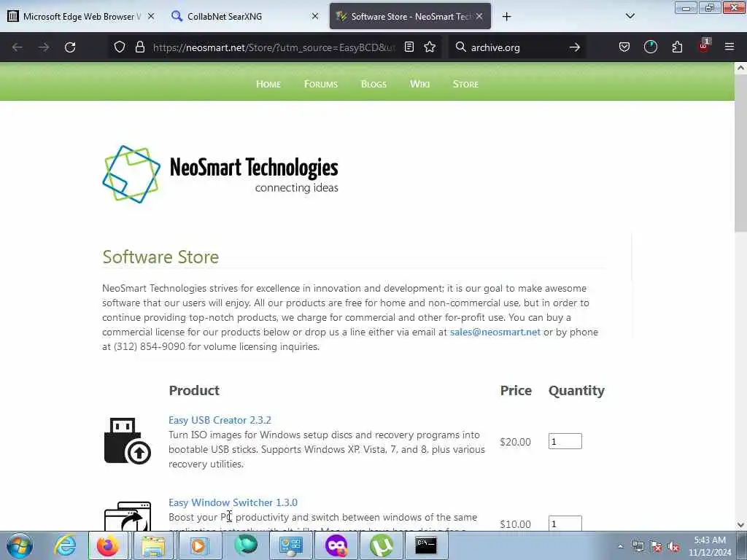Click the forward navigation arrow

pos(43,47)
